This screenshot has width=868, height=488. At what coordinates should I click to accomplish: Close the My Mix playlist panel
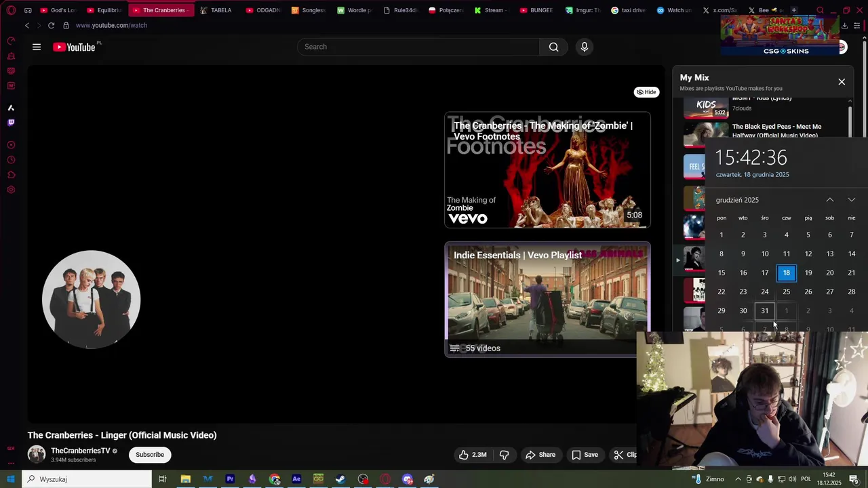coord(842,82)
